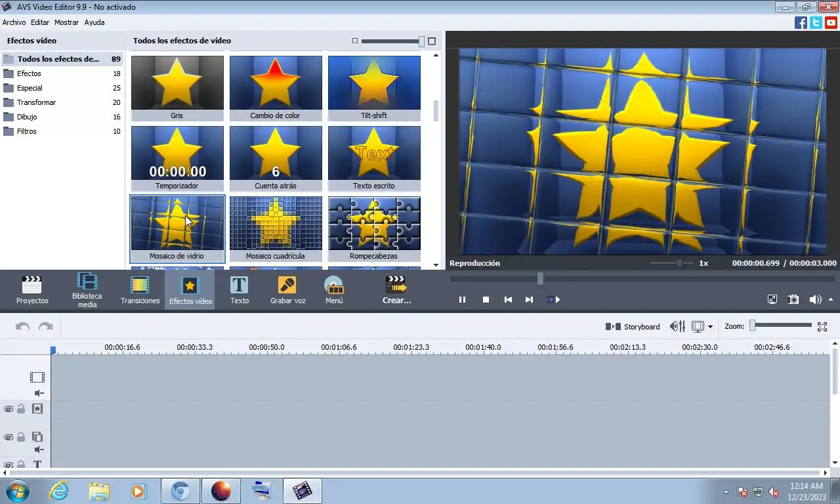Take a snapshot with camera icon
The height and width of the screenshot is (504, 840).
793,299
